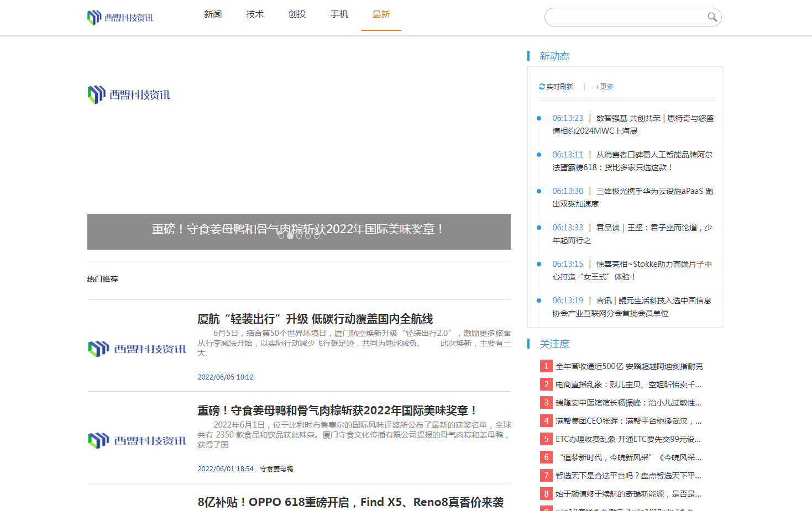Open news '喜讯 | 鲲元生活科技' at 06:13:19
This screenshot has width=812, height=511.
tap(633, 307)
